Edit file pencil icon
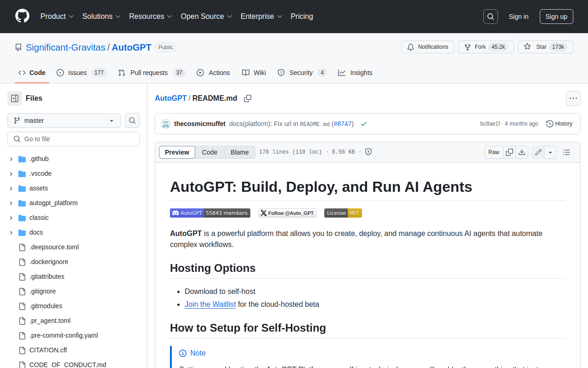588x368 pixels. pyautogui.click(x=538, y=152)
